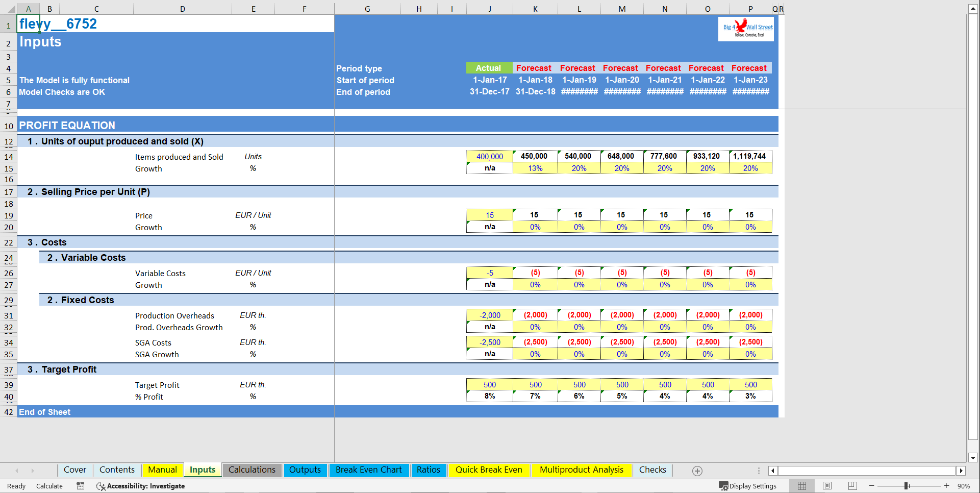Click the Ready status indicator

16,486
